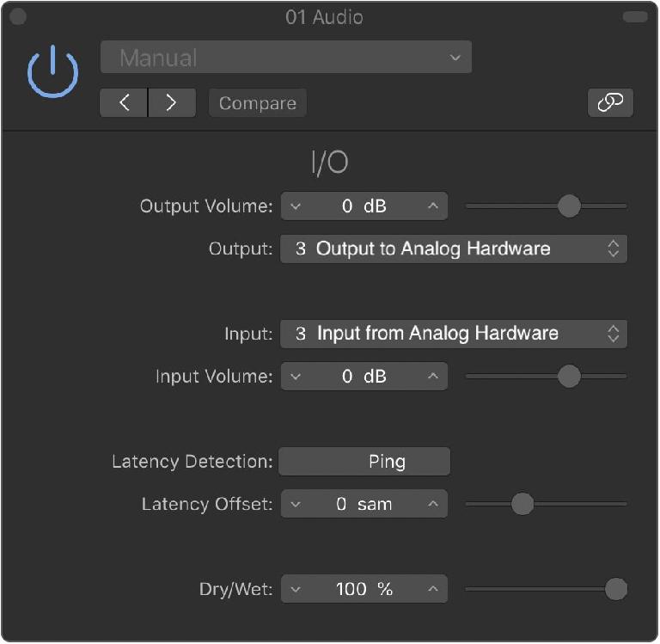Open the Manual preset dropdown
Screen dimensions: 660x644
(285, 58)
